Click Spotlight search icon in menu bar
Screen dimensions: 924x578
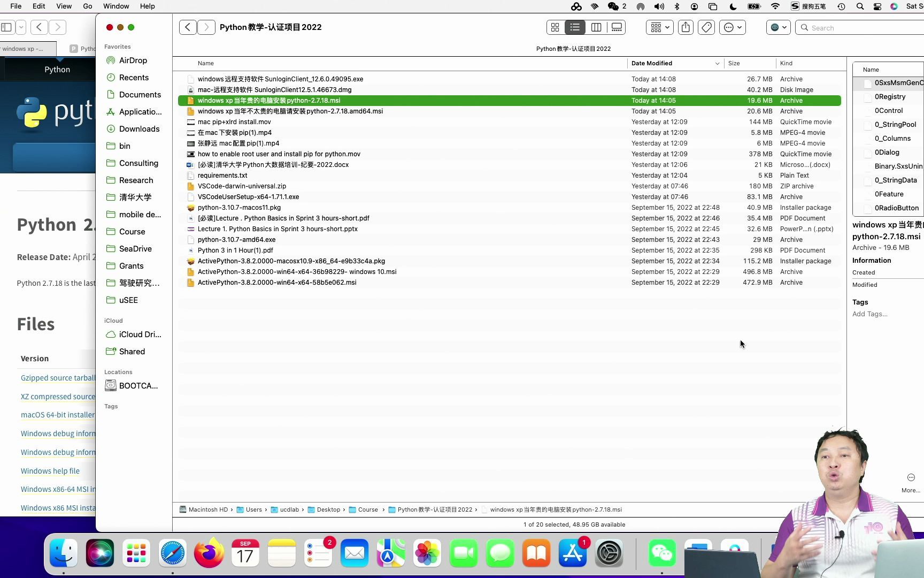tap(860, 6)
